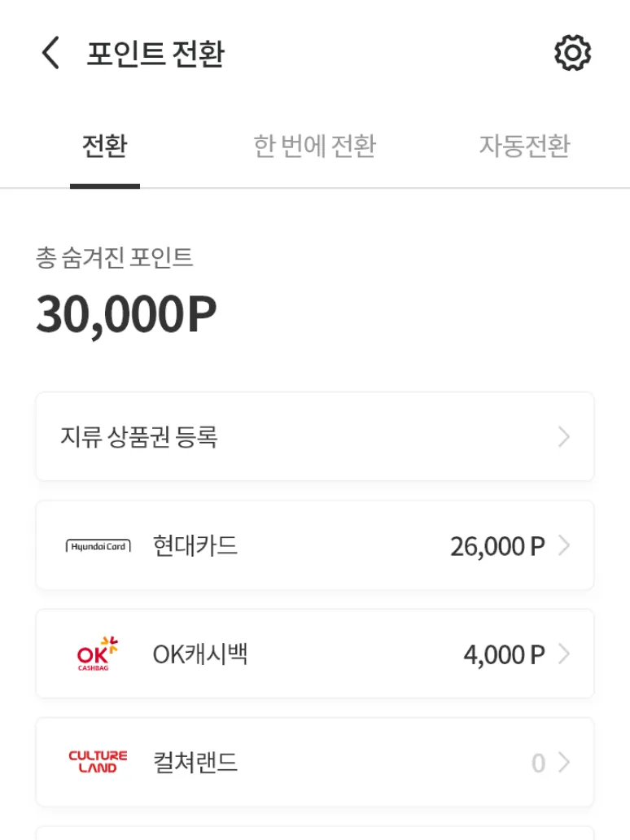This screenshot has height=840, width=630.
Task: Tap the Culture Land logo
Action: [98, 762]
